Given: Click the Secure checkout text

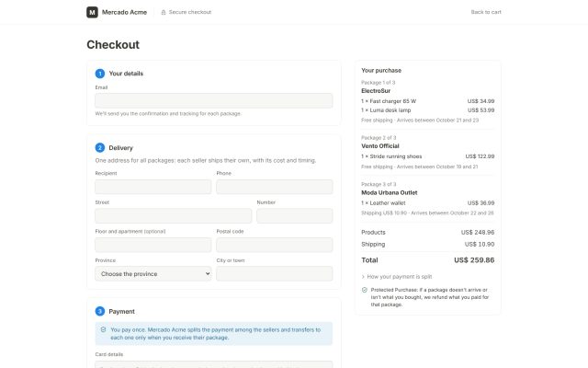Looking at the screenshot, I should (x=190, y=12).
